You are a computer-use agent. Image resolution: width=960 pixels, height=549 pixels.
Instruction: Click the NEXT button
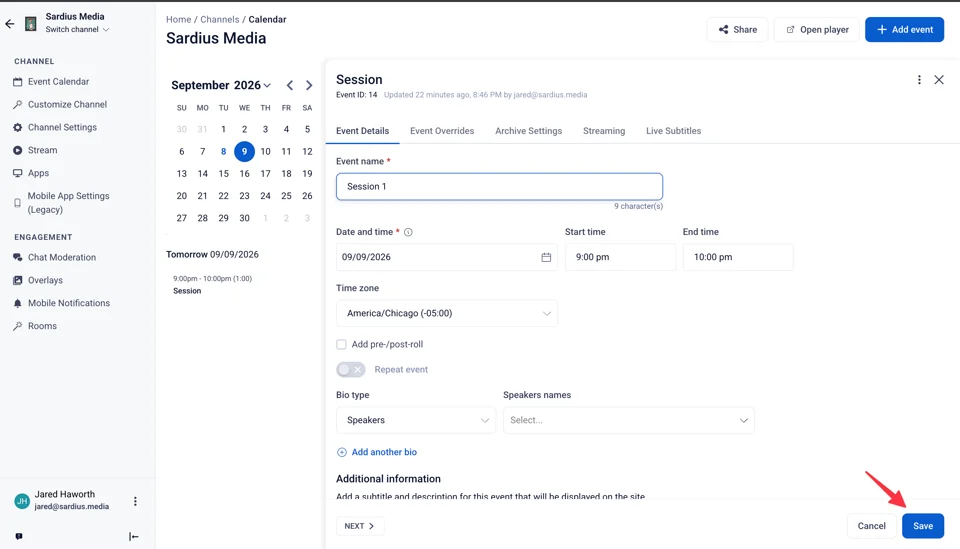click(360, 526)
